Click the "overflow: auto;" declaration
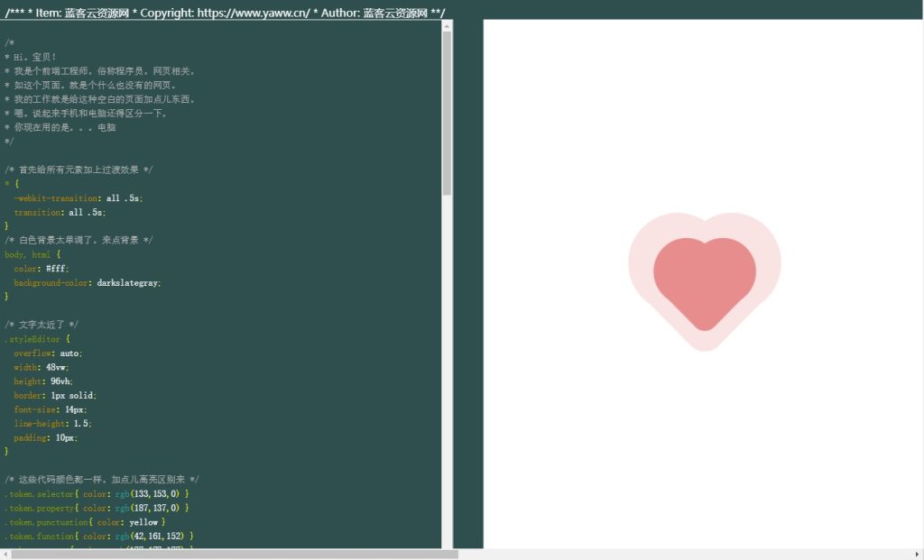Image resolution: width=924 pixels, height=560 pixels. [x=49, y=353]
